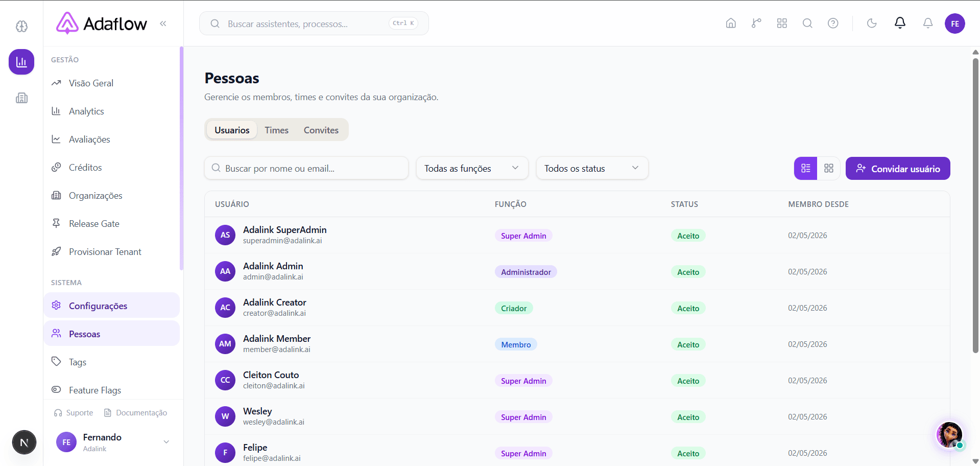This screenshot has height=466, width=980.
Task: Expand the Fernando account menu chevron
Action: pyautogui.click(x=166, y=442)
